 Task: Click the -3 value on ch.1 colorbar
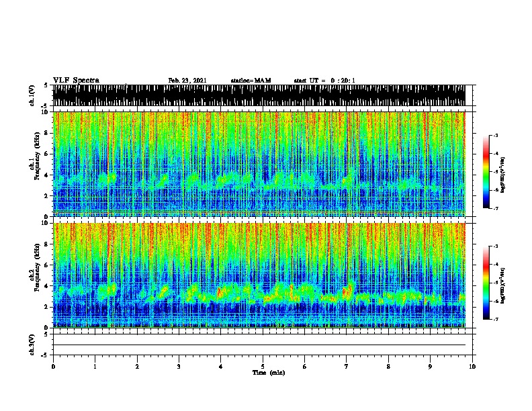pos(495,135)
